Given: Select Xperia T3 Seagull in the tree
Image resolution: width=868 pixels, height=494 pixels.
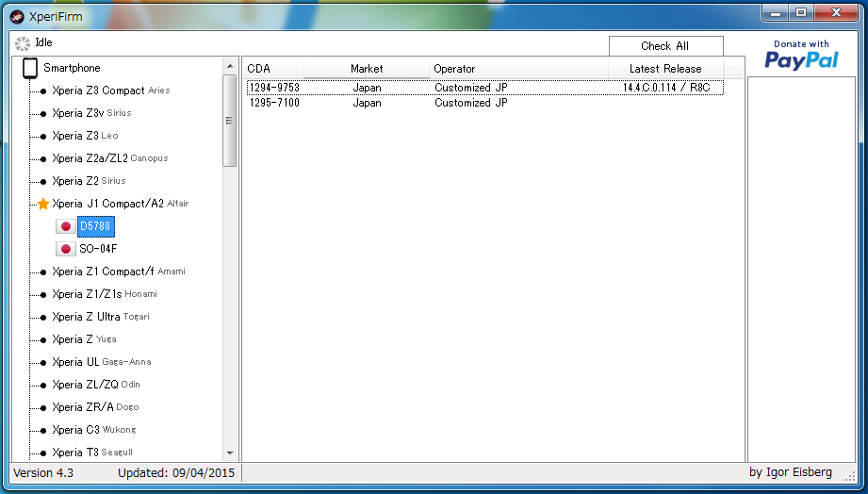Looking at the screenshot, I should (x=92, y=453).
